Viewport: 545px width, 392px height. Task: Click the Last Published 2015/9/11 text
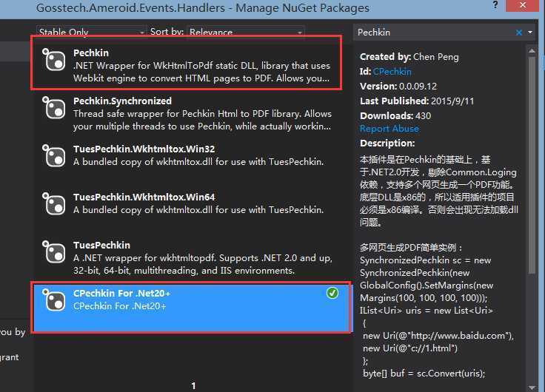(417, 101)
